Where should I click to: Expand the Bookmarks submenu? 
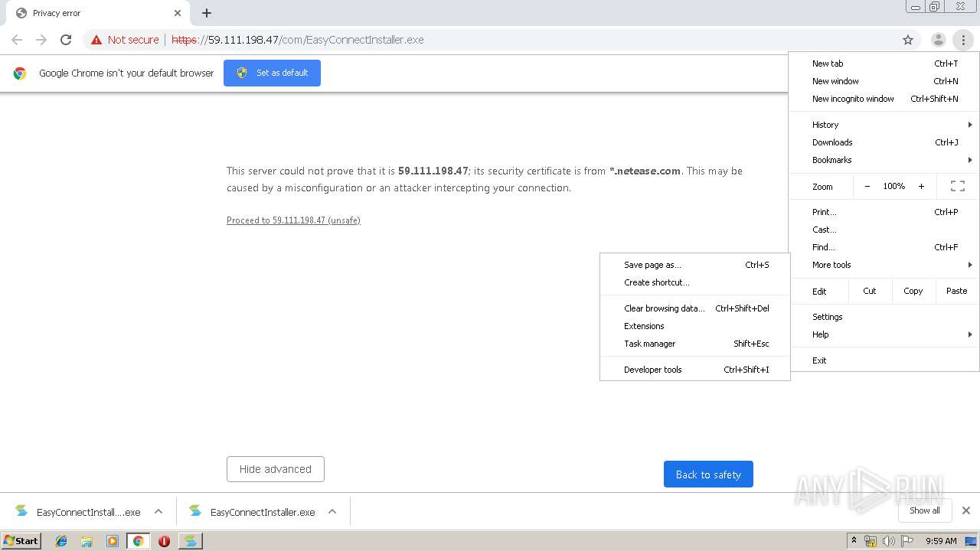[x=884, y=160]
